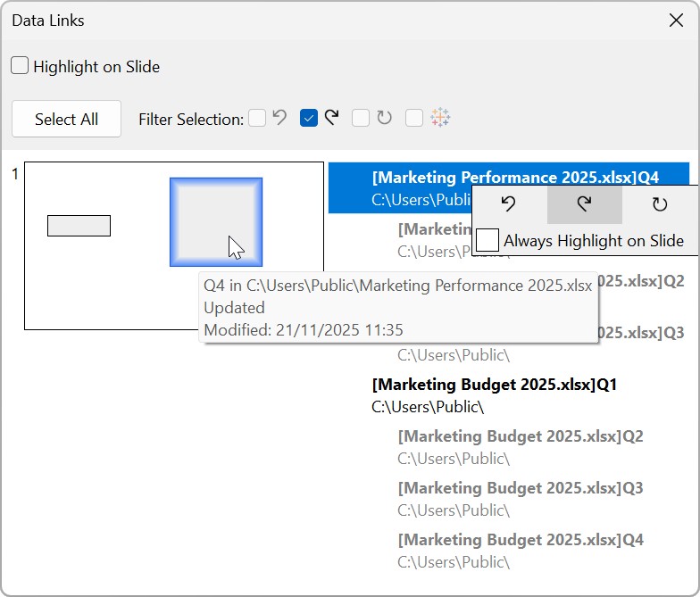Uncheck the checked update filter checkbox
700x597 pixels.
(x=309, y=118)
